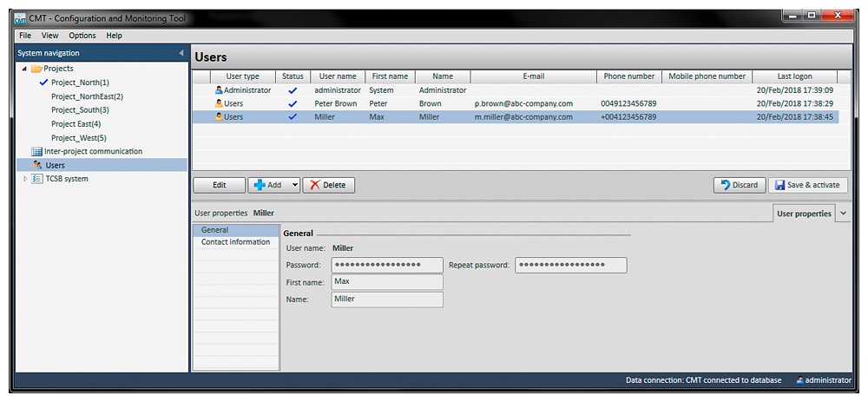This screenshot has width=868, height=402.
Task: Click the TCSB system list icon
Action: click(x=36, y=179)
